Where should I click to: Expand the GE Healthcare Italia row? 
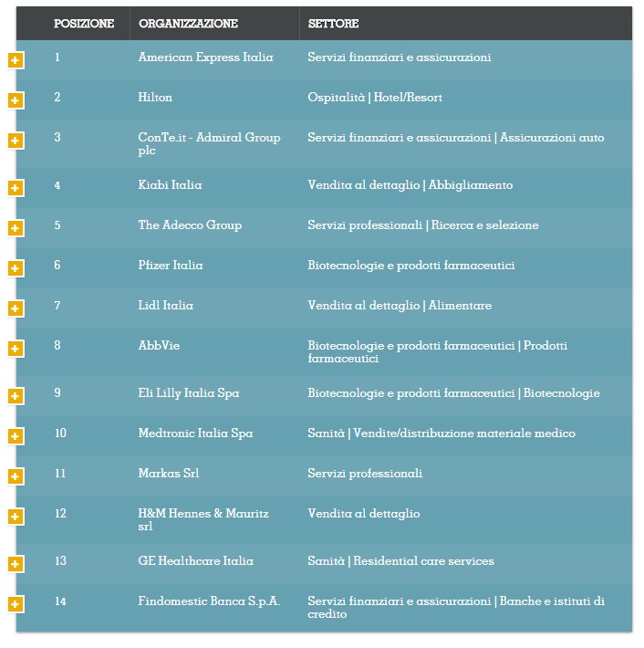(16, 564)
